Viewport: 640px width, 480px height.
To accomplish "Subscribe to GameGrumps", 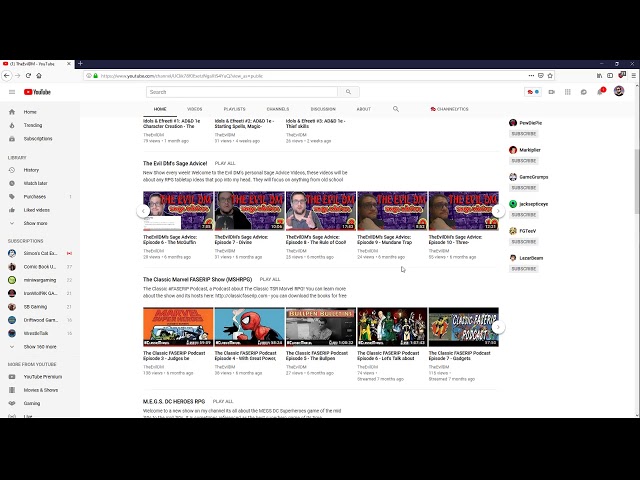I will [524, 188].
